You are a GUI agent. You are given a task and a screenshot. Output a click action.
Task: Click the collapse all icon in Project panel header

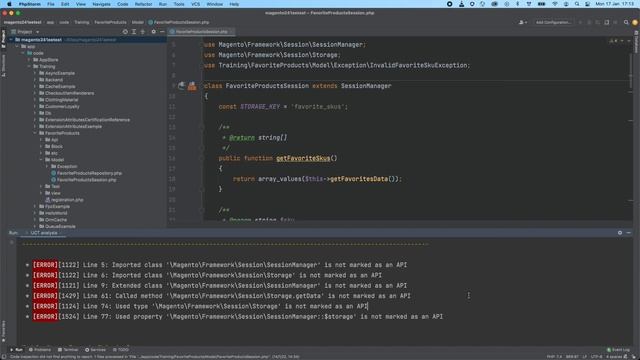pos(142,31)
